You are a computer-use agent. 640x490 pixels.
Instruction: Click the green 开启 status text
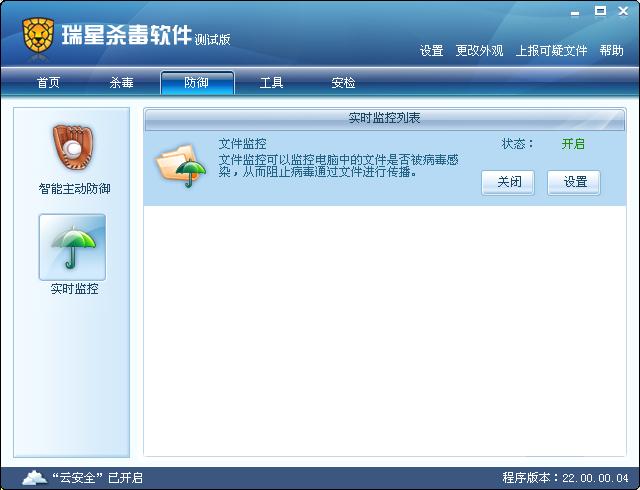point(573,144)
